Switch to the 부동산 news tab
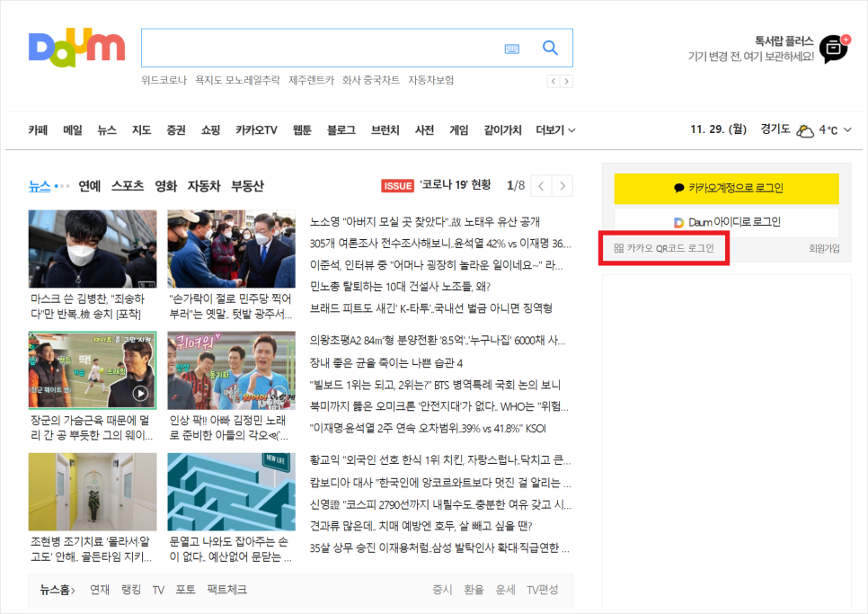Viewport: 868px width, 614px height. pos(247,186)
